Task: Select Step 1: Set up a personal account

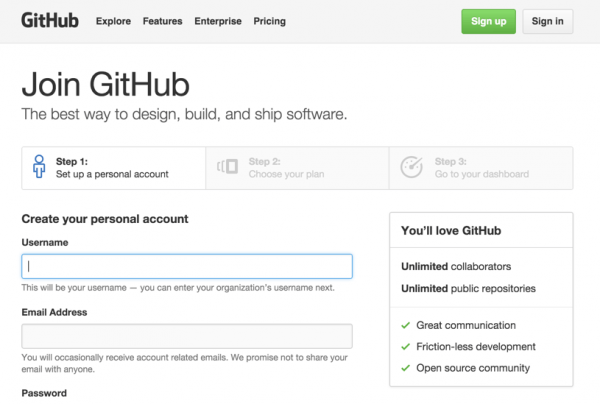Action: 114,168
